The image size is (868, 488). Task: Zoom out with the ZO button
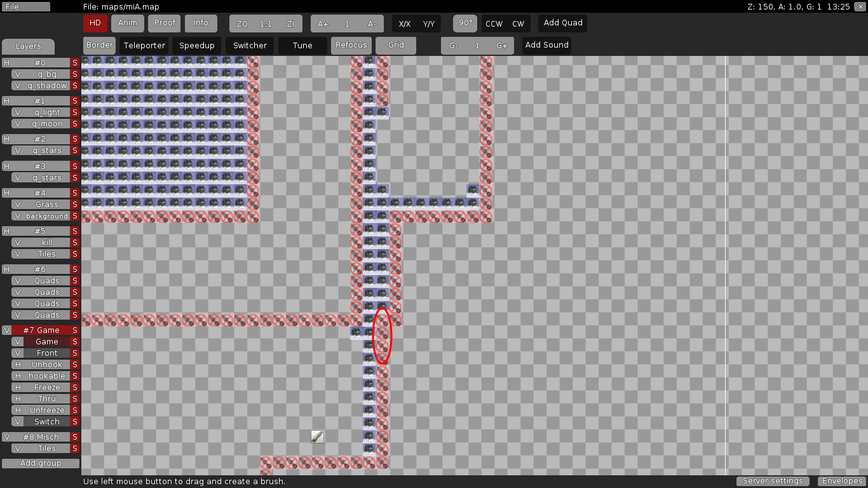click(x=241, y=24)
